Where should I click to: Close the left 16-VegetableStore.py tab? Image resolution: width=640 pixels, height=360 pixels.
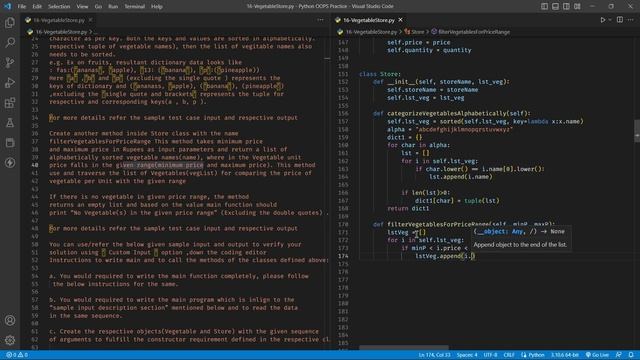click(x=91, y=20)
